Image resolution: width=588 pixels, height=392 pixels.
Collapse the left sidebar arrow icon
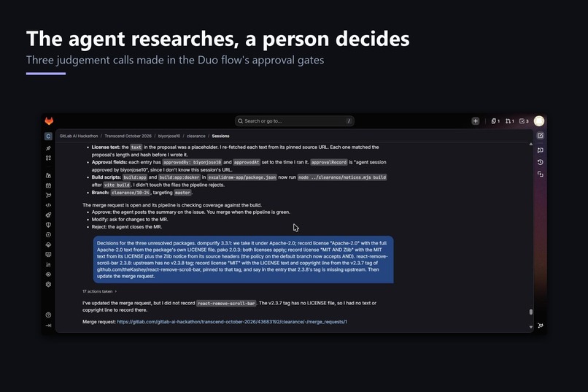click(48, 326)
